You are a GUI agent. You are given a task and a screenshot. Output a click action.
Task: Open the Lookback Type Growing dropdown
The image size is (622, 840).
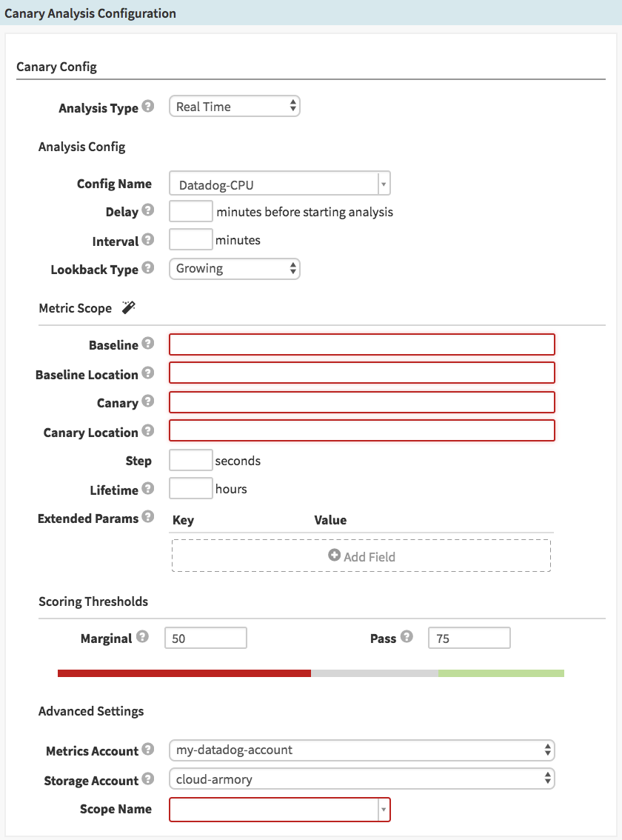[x=234, y=269]
